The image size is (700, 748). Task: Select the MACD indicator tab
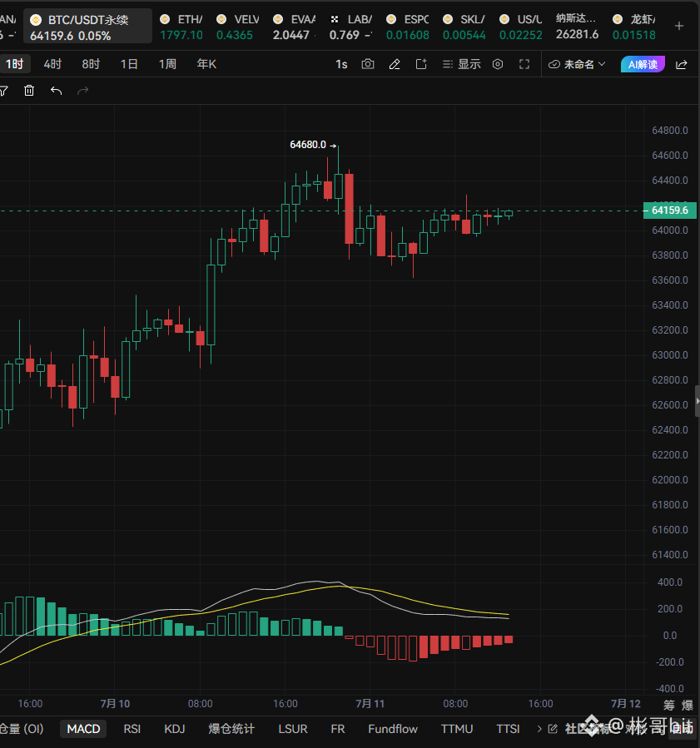point(83,728)
